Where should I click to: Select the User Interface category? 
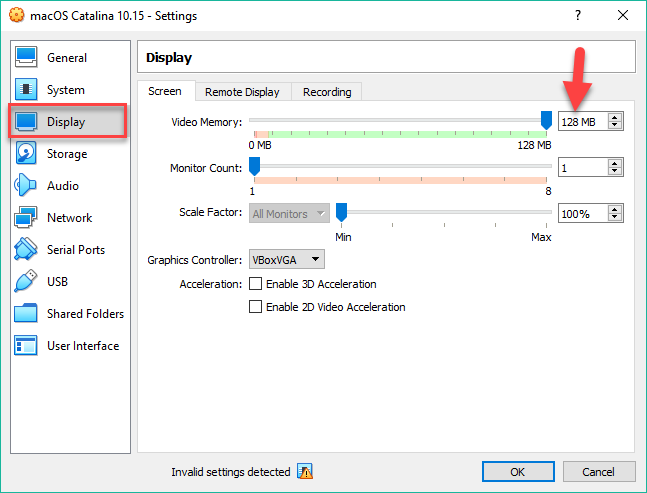[x=82, y=346]
